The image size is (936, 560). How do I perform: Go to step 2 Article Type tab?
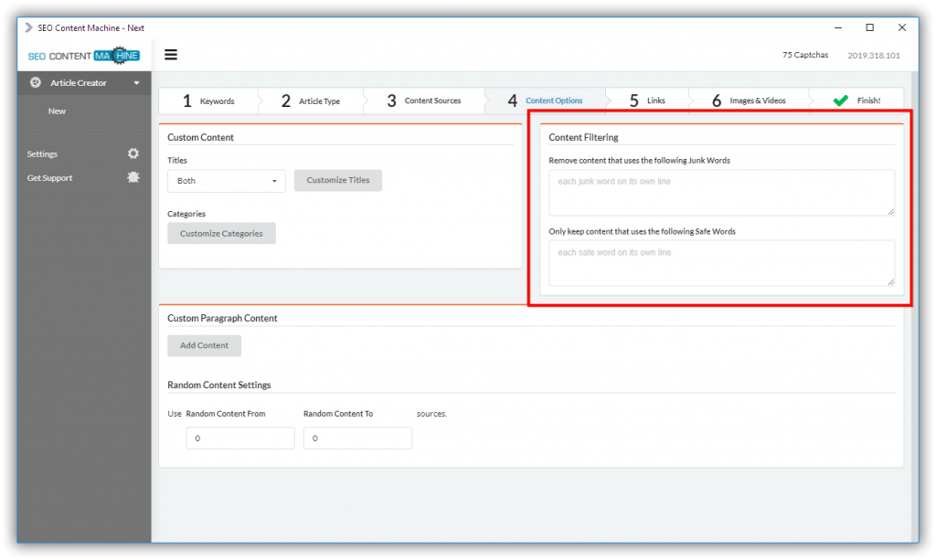pyautogui.click(x=311, y=100)
